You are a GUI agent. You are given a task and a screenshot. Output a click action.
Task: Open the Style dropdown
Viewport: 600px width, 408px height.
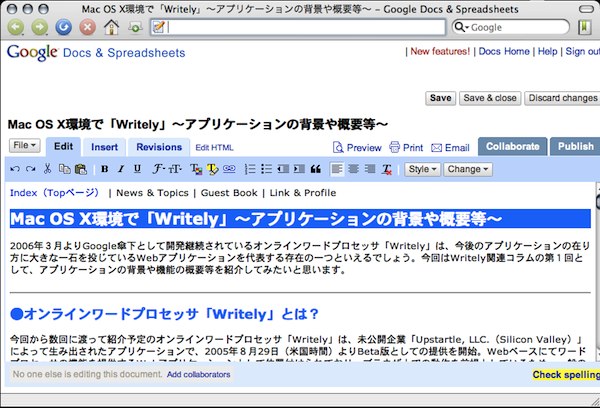[x=422, y=169]
